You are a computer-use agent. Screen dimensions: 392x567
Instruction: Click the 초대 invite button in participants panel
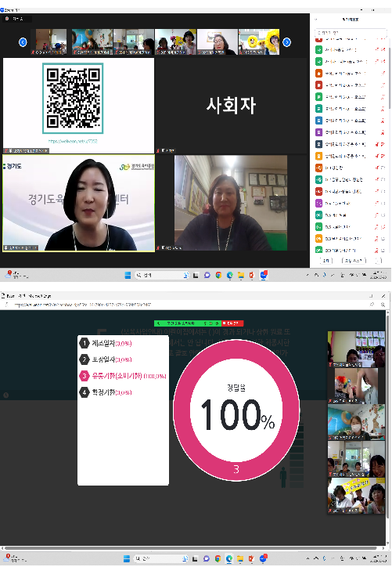[325, 260]
